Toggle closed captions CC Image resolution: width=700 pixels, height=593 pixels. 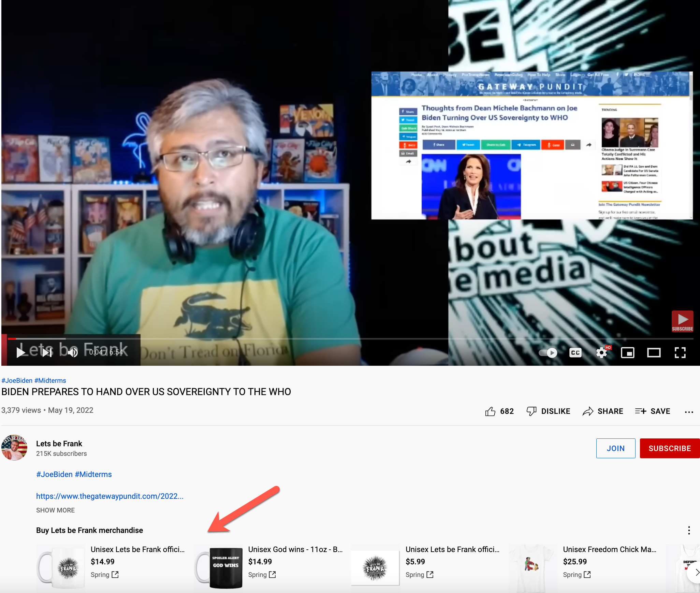click(x=575, y=352)
